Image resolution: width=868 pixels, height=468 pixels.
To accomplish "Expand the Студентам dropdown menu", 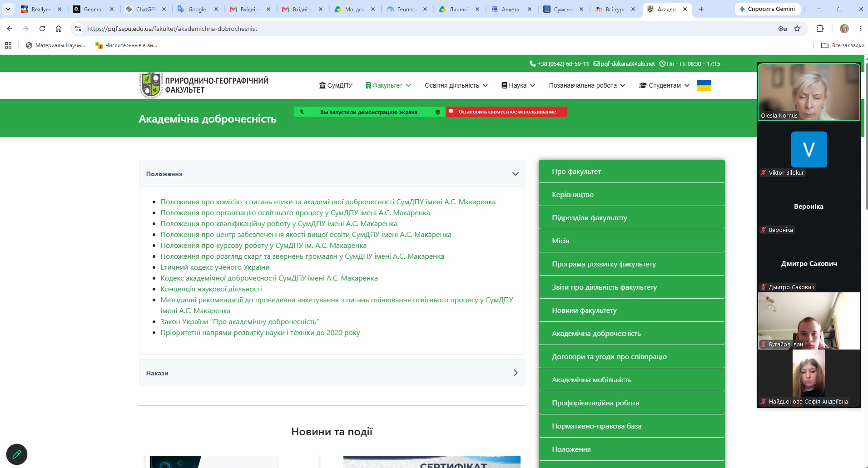I will tap(664, 85).
